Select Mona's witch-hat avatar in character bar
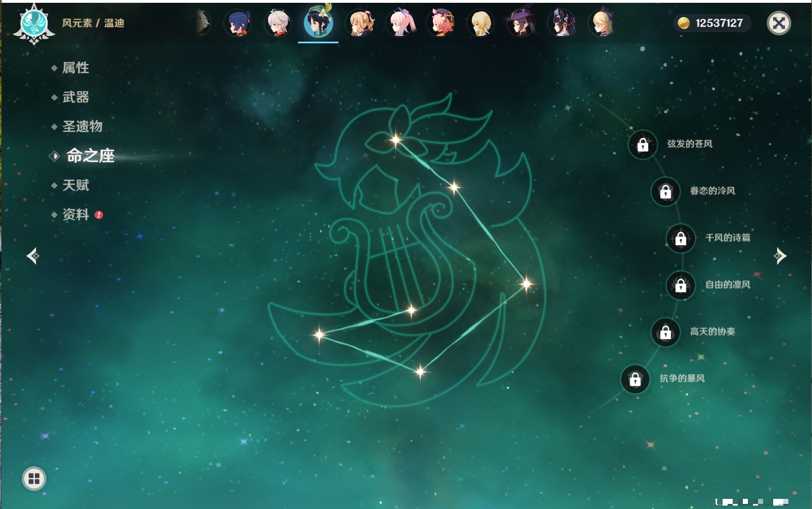 coord(521,23)
